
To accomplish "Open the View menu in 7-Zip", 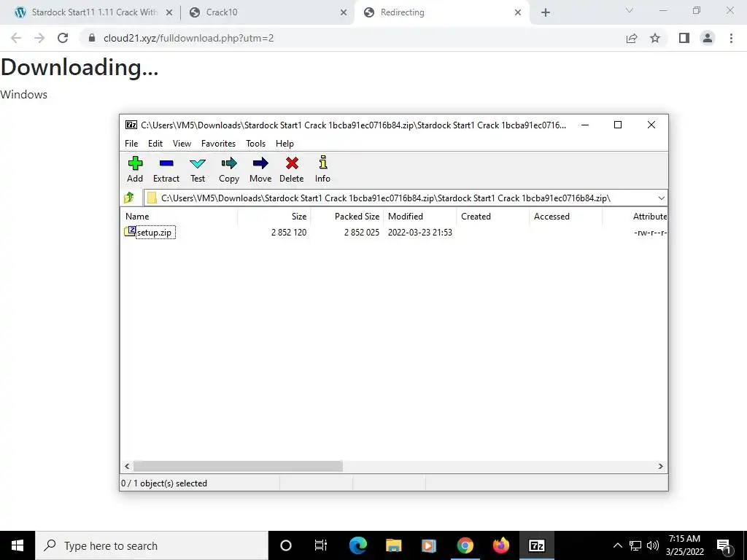I will [x=182, y=144].
